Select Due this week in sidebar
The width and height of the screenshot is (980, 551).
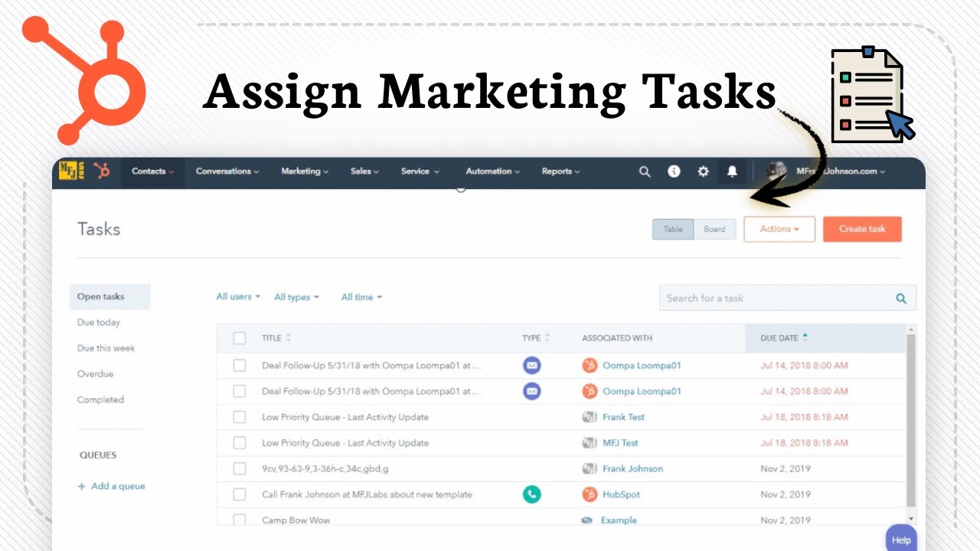[x=106, y=348]
